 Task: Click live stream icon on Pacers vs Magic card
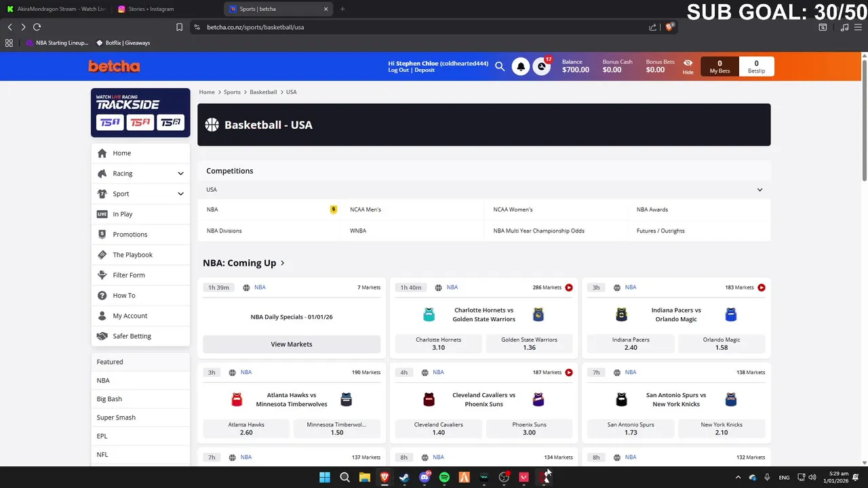tap(762, 287)
